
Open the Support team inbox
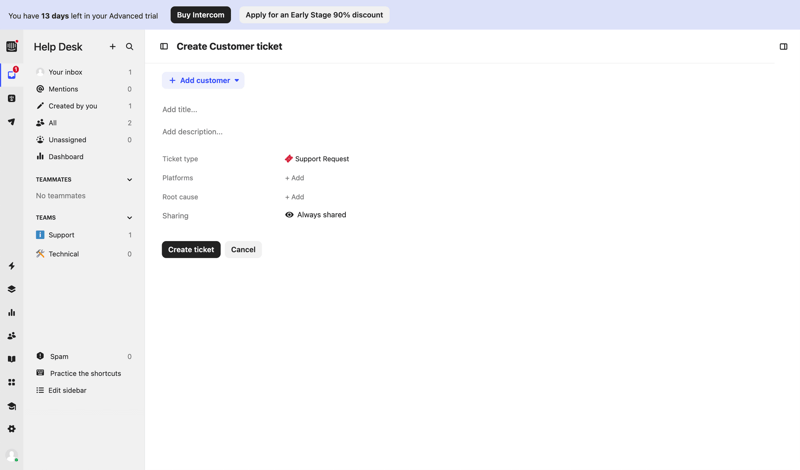pyautogui.click(x=84, y=235)
